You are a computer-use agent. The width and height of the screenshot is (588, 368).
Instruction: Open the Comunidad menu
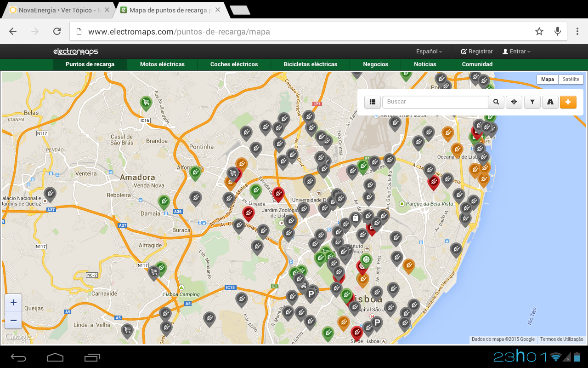[477, 64]
